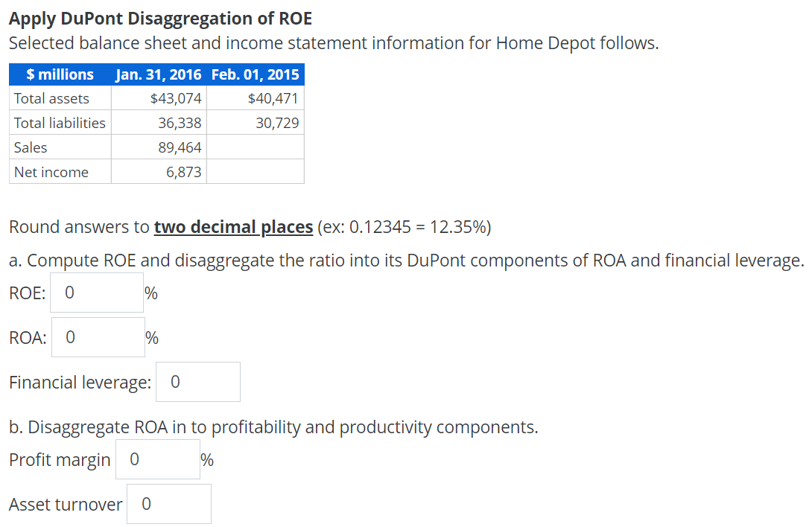Click the Profit margin answer box
This screenshot has height=527, width=812.
[157, 459]
